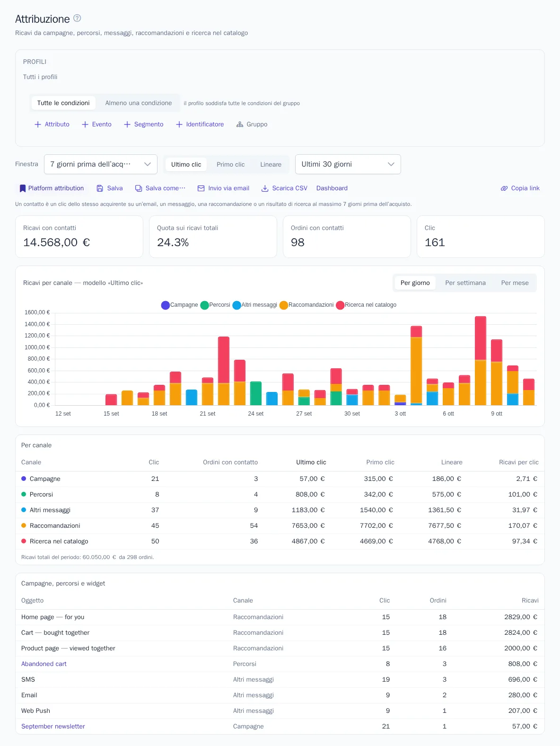Click the Invio via email envelope icon
Image resolution: width=560 pixels, height=746 pixels.
click(201, 188)
